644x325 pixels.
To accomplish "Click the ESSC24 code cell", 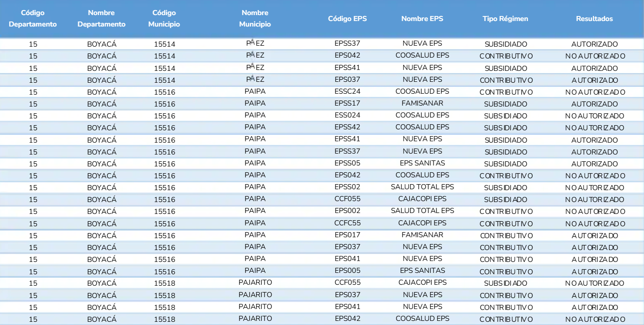I will [347, 91].
